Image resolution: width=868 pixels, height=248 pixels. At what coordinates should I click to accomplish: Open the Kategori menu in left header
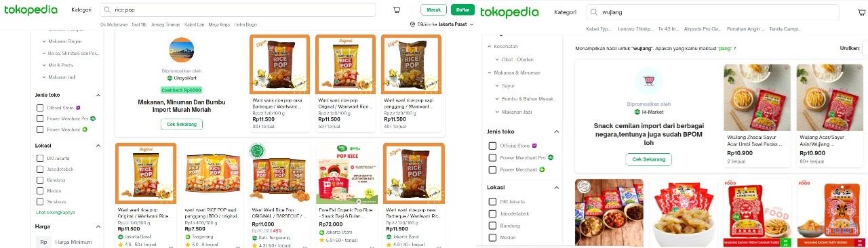pos(81,10)
